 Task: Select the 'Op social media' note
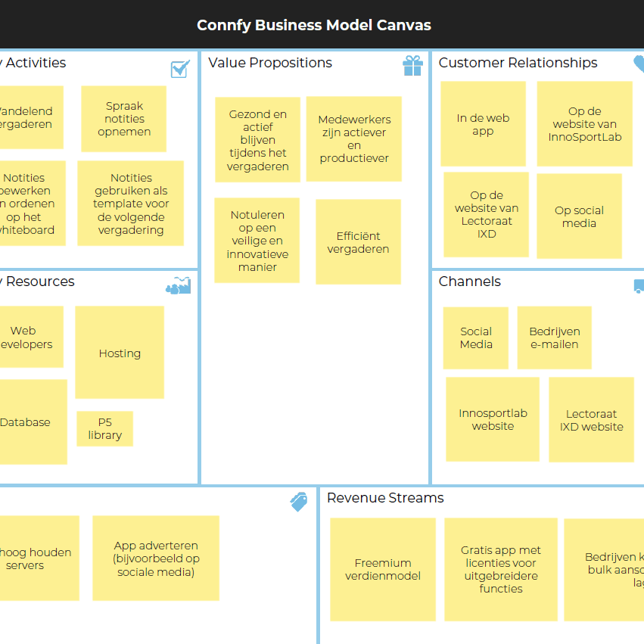click(579, 216)
